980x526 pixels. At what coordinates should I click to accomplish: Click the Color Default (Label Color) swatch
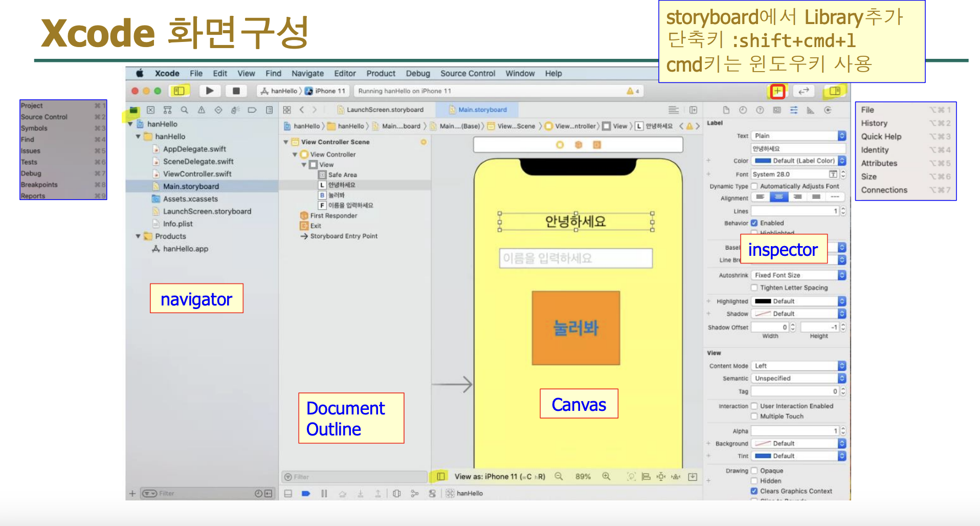tap(763, 161)
